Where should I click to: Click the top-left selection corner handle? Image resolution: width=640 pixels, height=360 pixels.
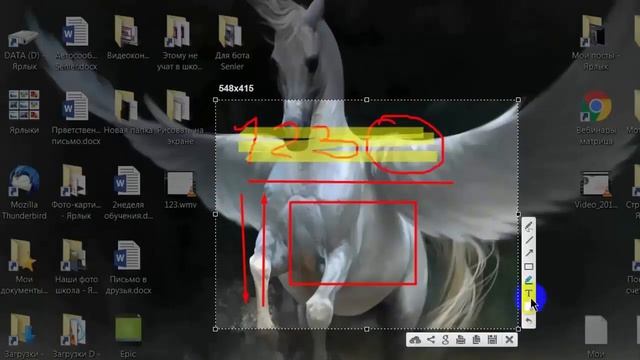point(216,100)
